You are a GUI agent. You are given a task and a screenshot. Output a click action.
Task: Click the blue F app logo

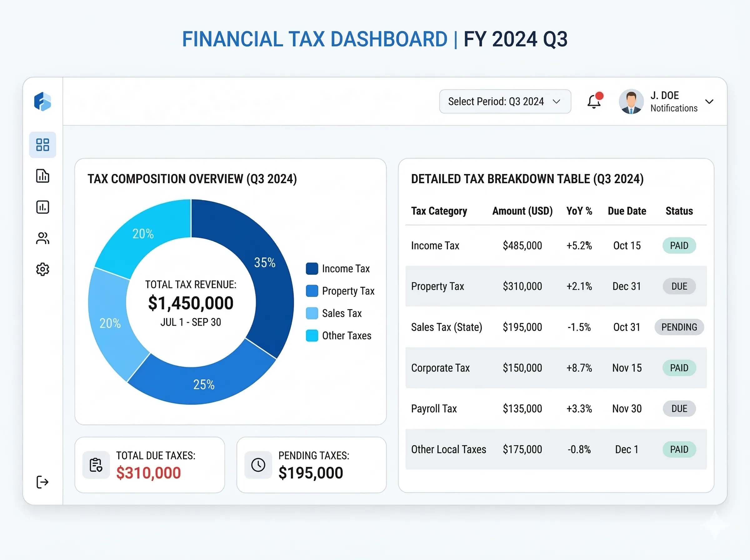43,101
